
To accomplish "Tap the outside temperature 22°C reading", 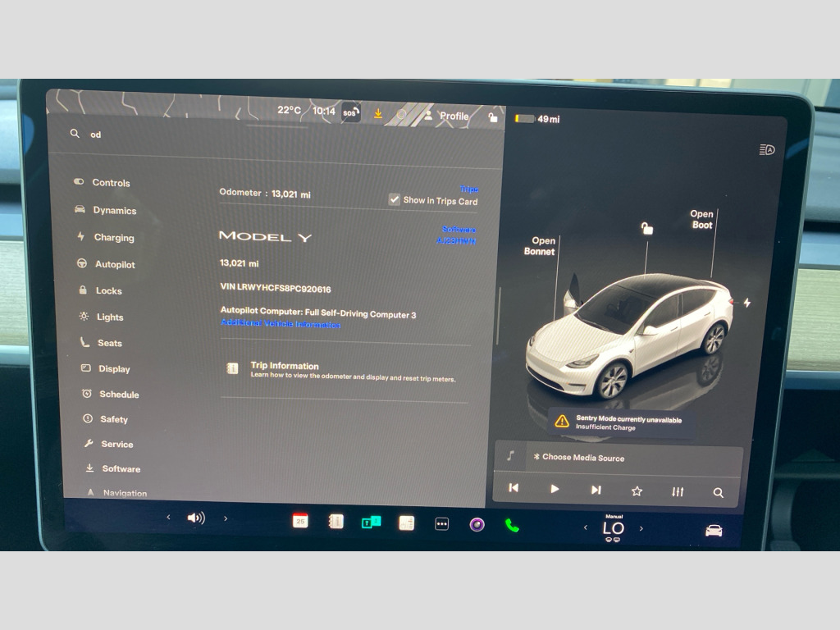I will click(x=289, y=110).
